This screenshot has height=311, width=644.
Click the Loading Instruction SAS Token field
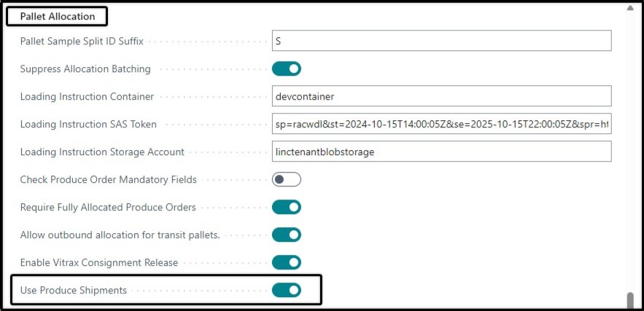441,124
